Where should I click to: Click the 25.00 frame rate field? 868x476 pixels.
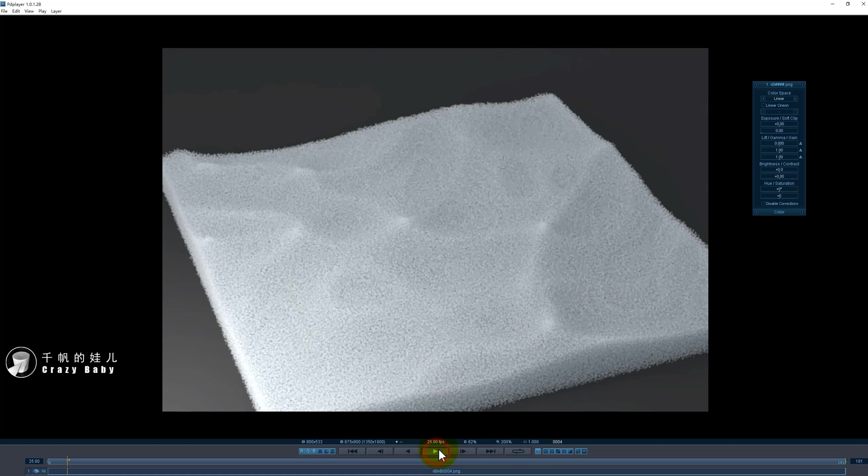point(34,461)
